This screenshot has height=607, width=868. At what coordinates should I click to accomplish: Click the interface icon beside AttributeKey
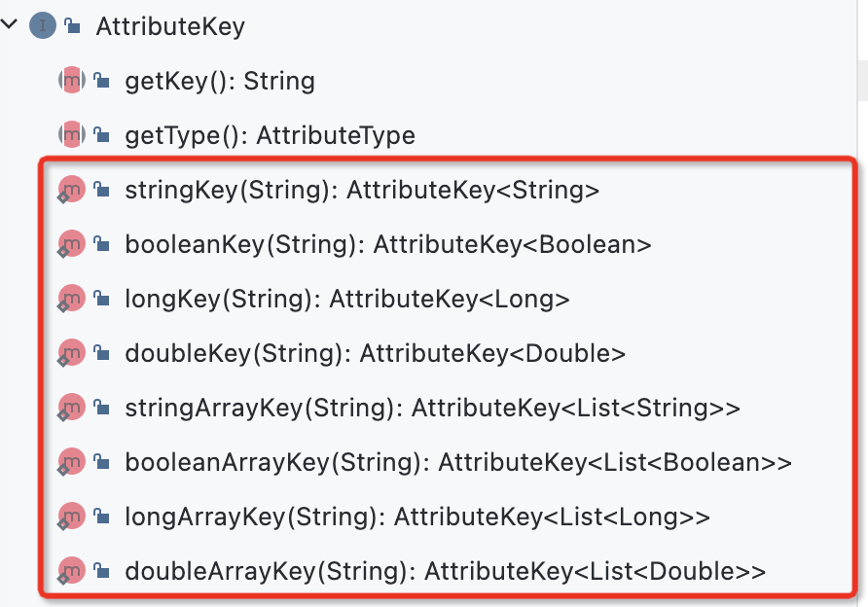tap(43, 25)
